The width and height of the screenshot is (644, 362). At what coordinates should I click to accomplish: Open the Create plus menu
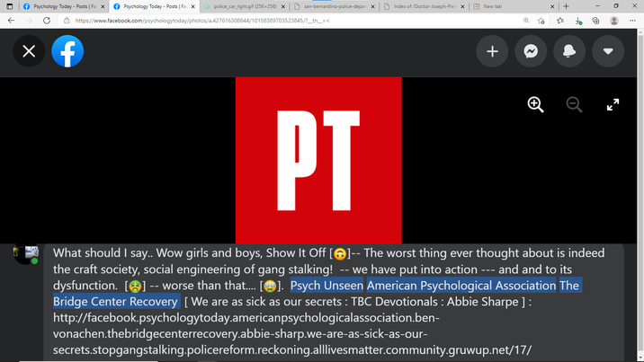click(x=492, y=51)
